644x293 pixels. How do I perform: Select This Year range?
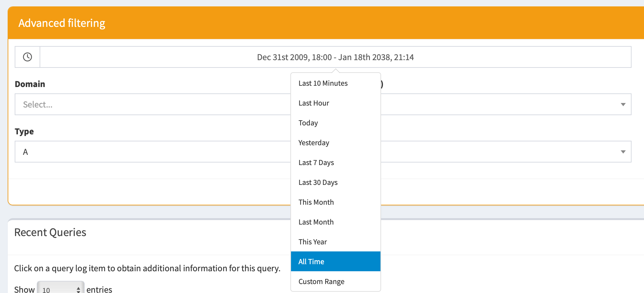[312, 242]
